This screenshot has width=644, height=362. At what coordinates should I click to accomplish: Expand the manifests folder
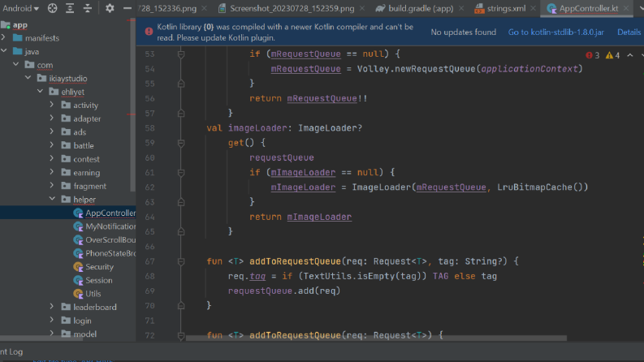tap(4, 38)
